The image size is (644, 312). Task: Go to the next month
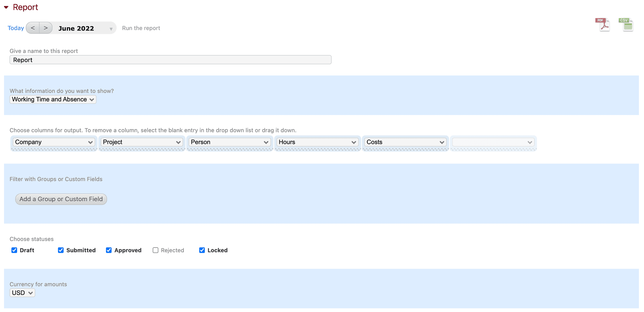tap(46, 28)
